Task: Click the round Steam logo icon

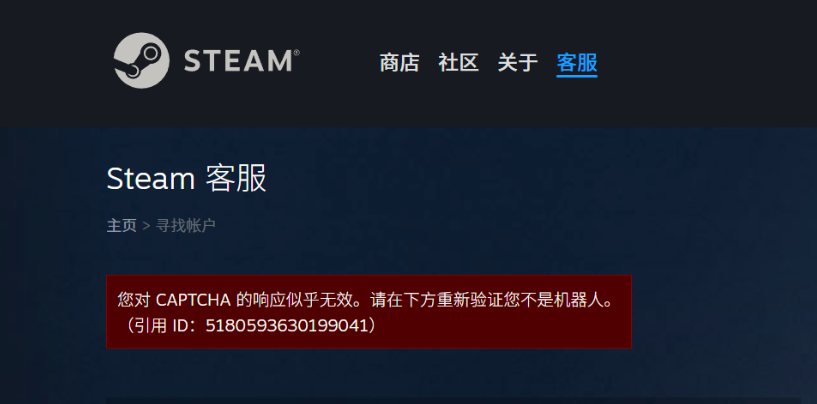Action: coord(142,60)
